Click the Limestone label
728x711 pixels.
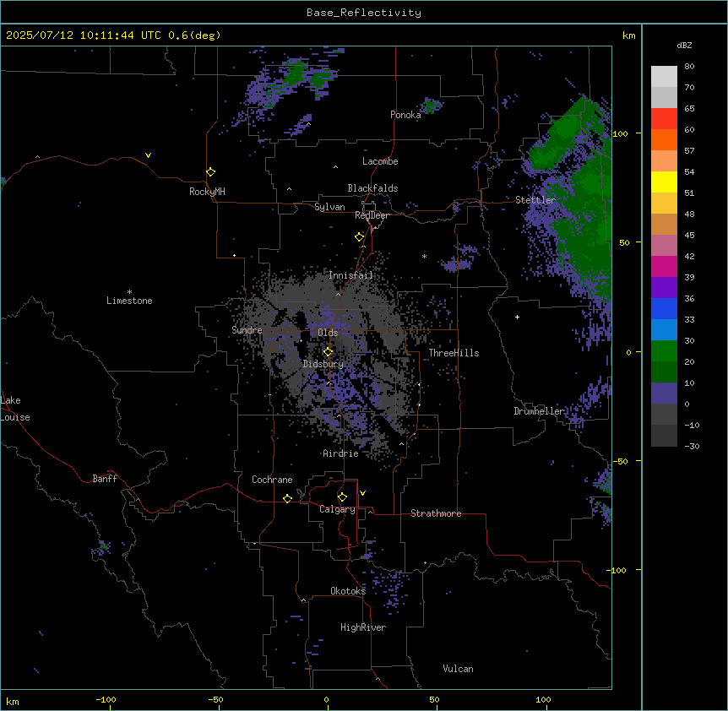pyautogui.click(x=129, y=301)
